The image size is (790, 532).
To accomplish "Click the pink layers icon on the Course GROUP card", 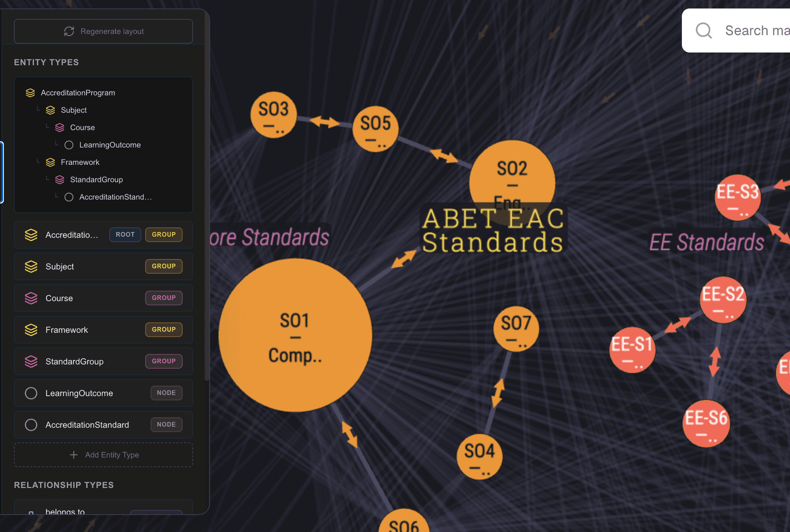I will [x=31, y=298].
